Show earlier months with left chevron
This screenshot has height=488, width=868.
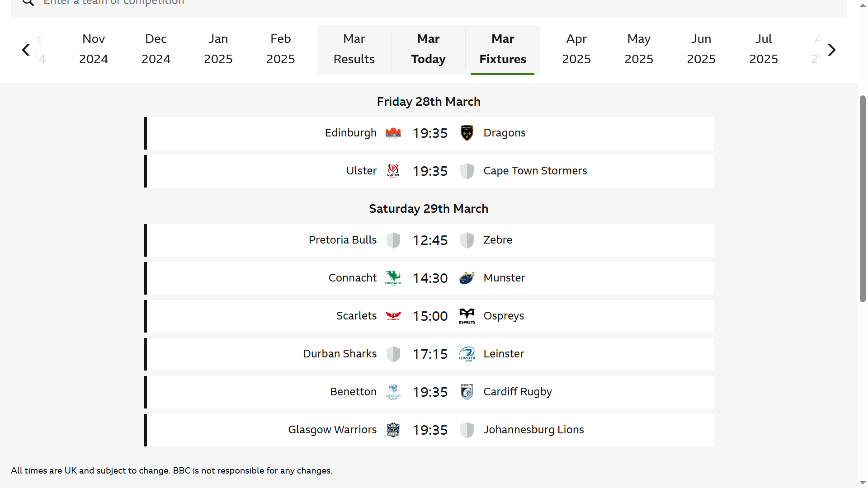tap(26, 50)
